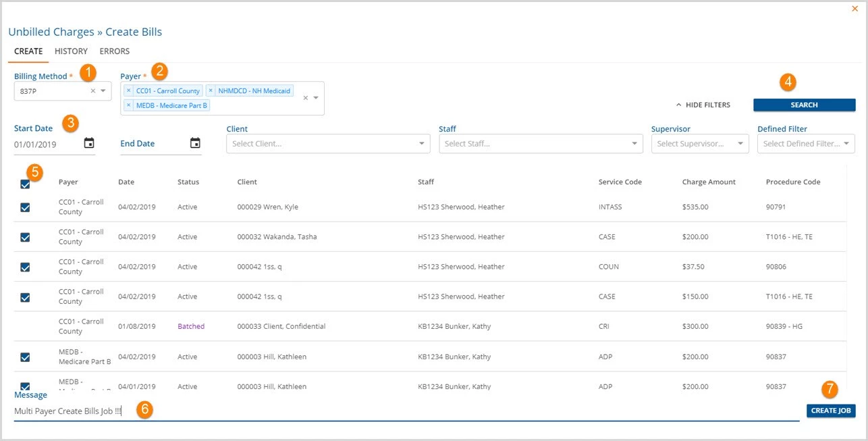Go to the Unbilled Charges breadcrumb

(51, 32)
